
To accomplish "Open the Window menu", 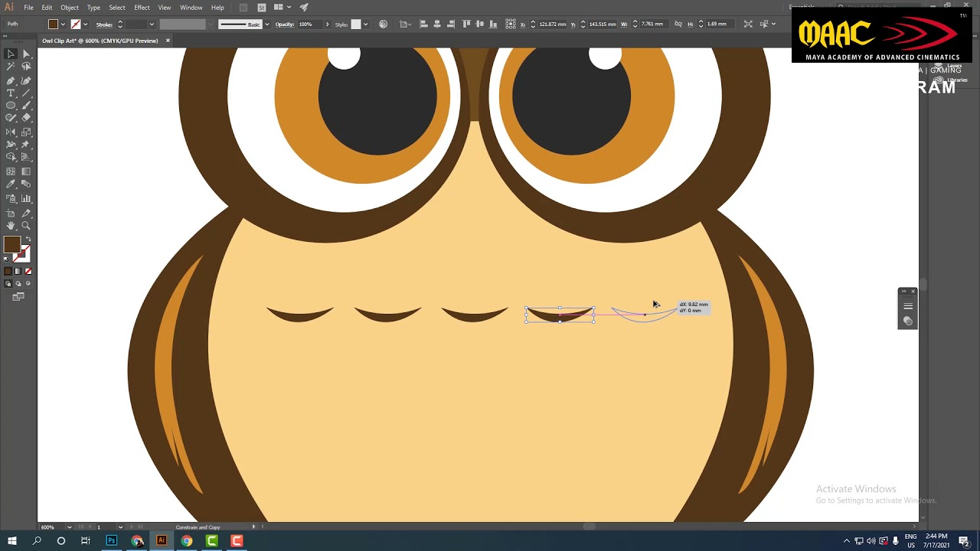I will (x=191, y=8).
